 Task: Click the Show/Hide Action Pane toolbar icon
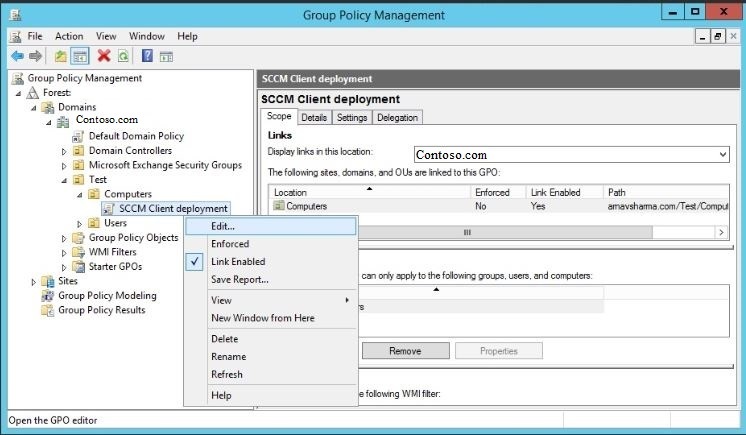coord(166,57)
